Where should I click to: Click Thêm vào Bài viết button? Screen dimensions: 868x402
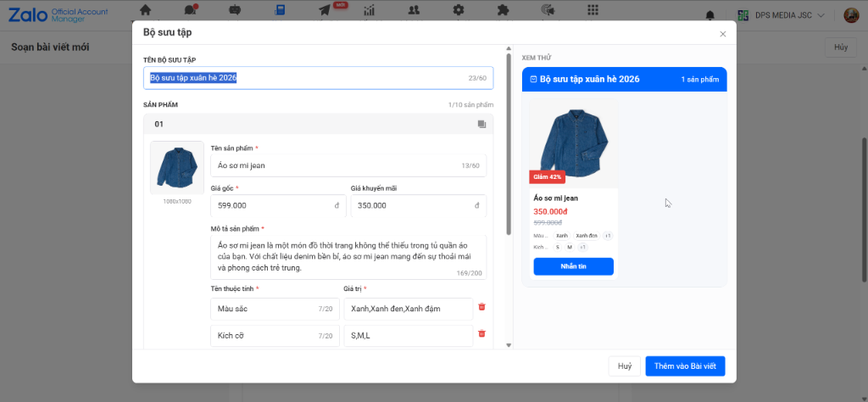coord(685,366)
